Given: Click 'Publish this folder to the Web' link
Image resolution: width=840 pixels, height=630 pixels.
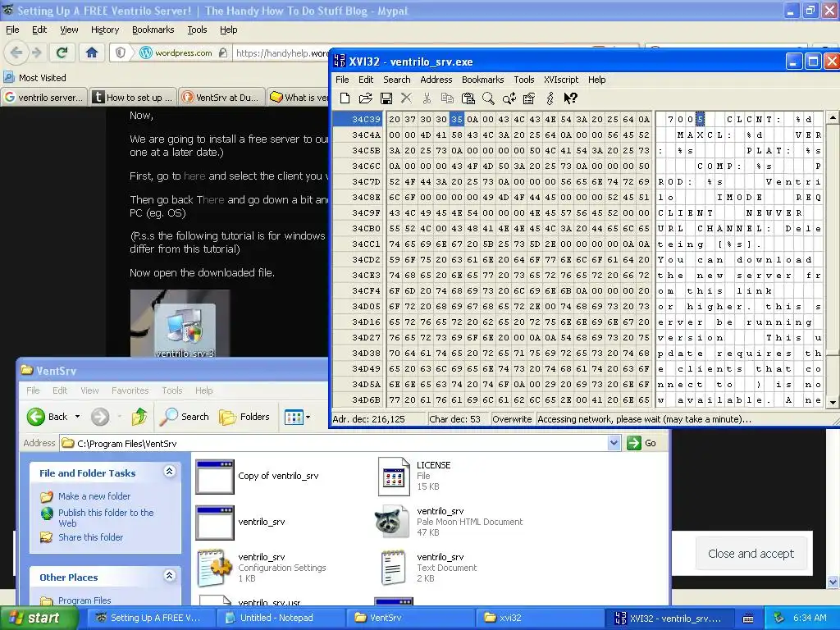Looking at the screenshot, I should (x=106, y=518).
